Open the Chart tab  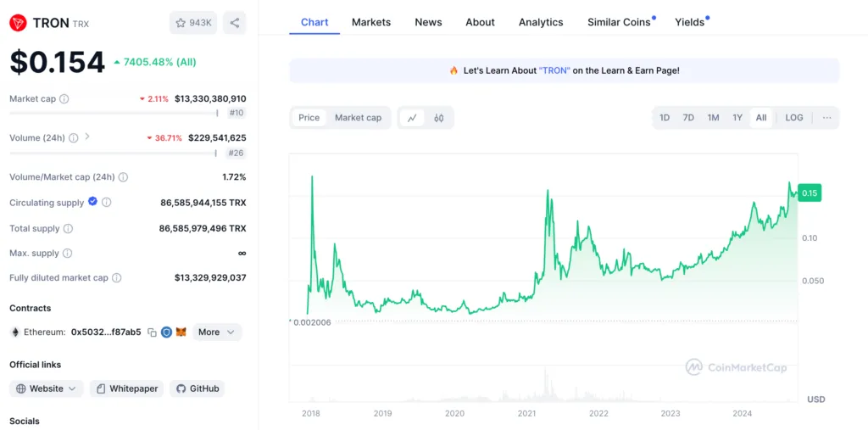[314, 22]
